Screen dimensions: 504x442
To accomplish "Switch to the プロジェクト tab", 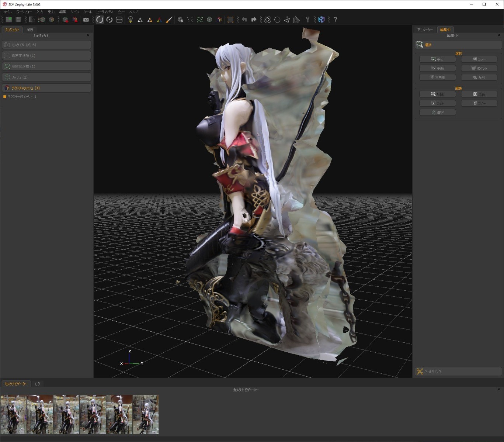I will pyautogui.click(x=12, y=30).
